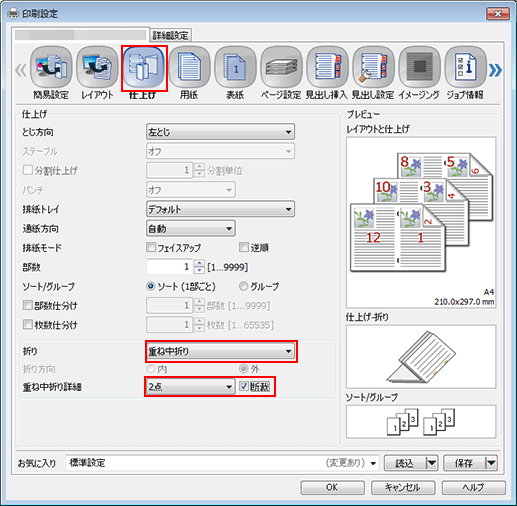Click the ヘルプ button

click(474, 487)
